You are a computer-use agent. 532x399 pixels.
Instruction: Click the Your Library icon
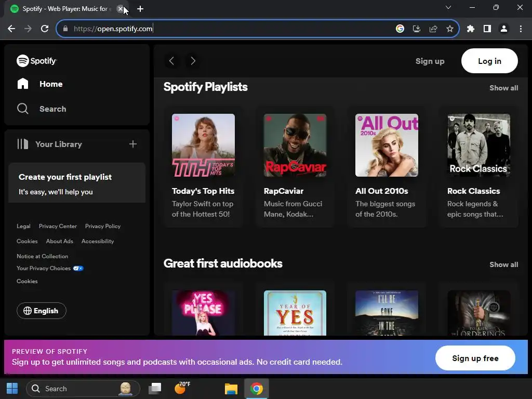pos(23,144)
